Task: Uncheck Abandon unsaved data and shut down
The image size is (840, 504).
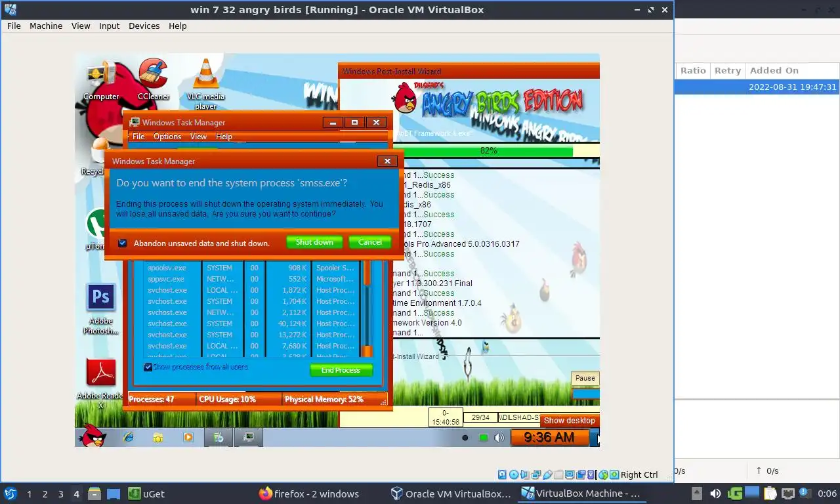Action: [x=122, y=243]
